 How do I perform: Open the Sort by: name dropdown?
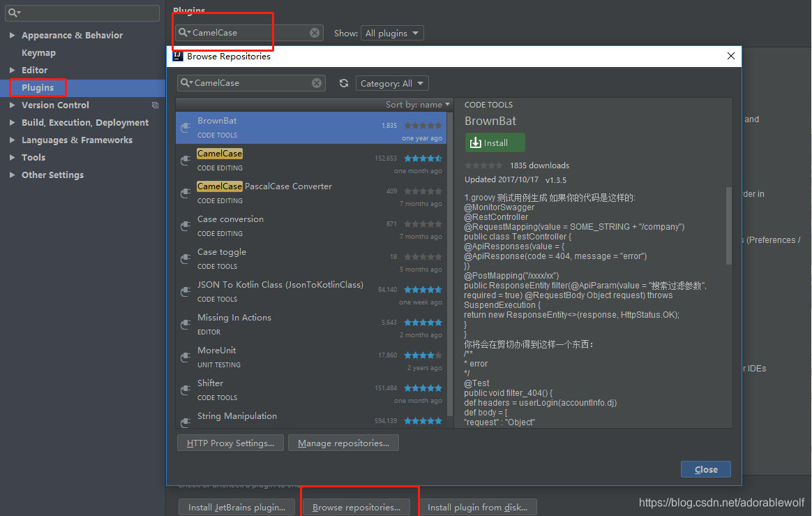(x=417, y=105)
